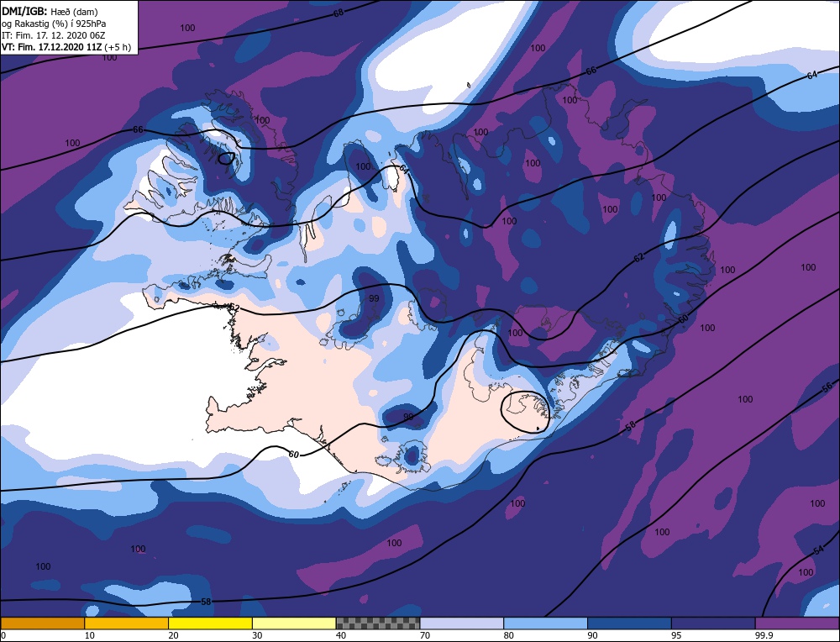
Task: Click the 'IT: Fim. 17. 12. 2020 06Z' line
Action: click(54, 34)
